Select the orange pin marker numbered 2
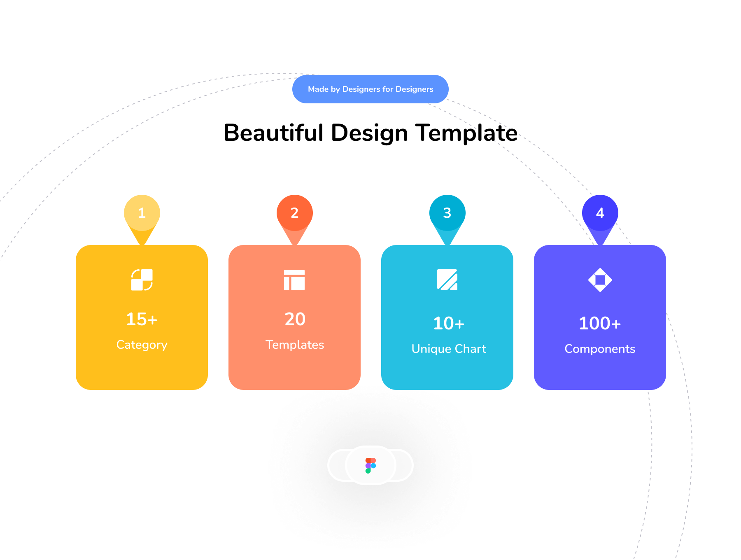741x560 pixels. [x=295, y=213]
